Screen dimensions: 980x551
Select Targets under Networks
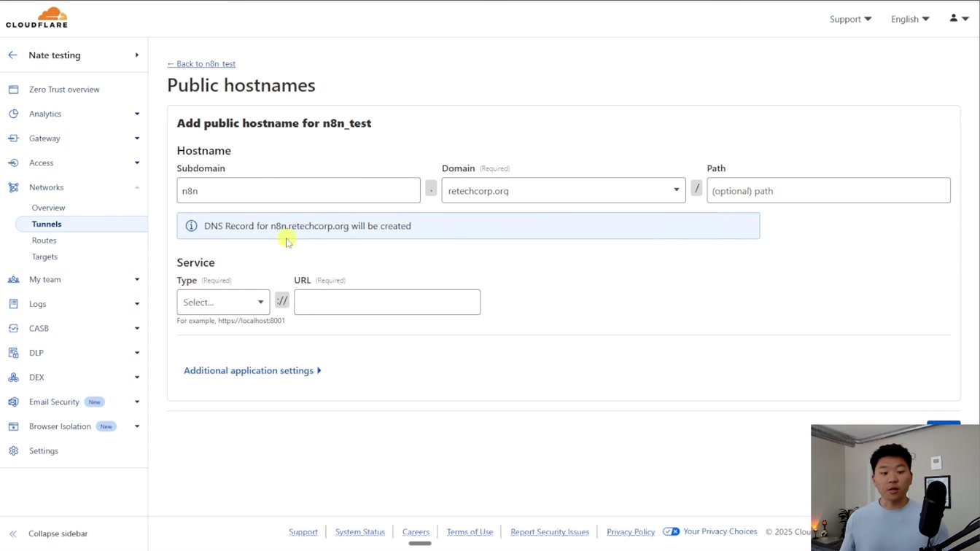click(44, 257)
